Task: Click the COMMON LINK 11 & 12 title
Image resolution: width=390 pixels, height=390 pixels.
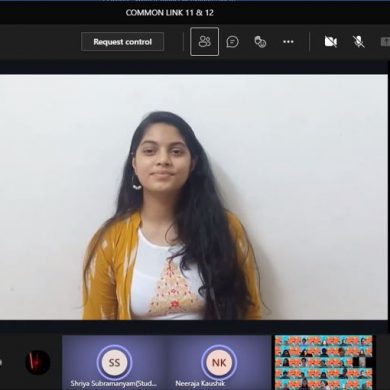Action: tap(170, 13)
